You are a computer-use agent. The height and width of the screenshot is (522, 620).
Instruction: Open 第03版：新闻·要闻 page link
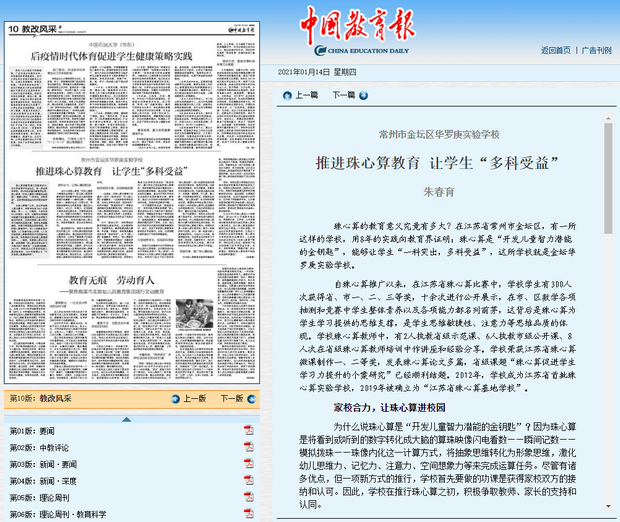[x=43, y=464]
